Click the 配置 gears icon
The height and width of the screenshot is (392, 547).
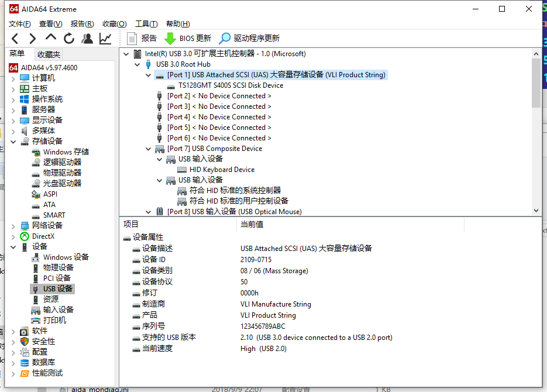(25, 352)
